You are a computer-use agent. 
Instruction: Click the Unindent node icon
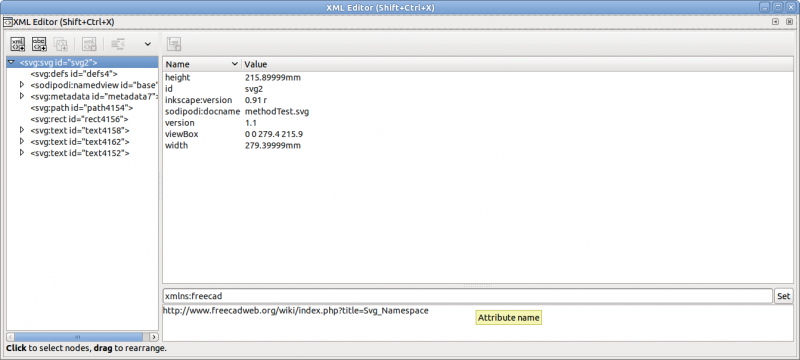118,44
